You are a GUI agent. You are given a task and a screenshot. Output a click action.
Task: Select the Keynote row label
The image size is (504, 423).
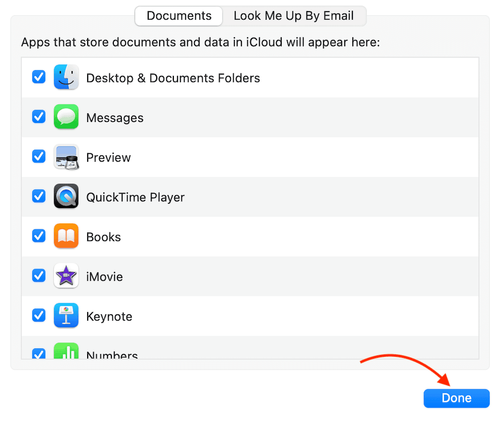click(x=109, y=317)
